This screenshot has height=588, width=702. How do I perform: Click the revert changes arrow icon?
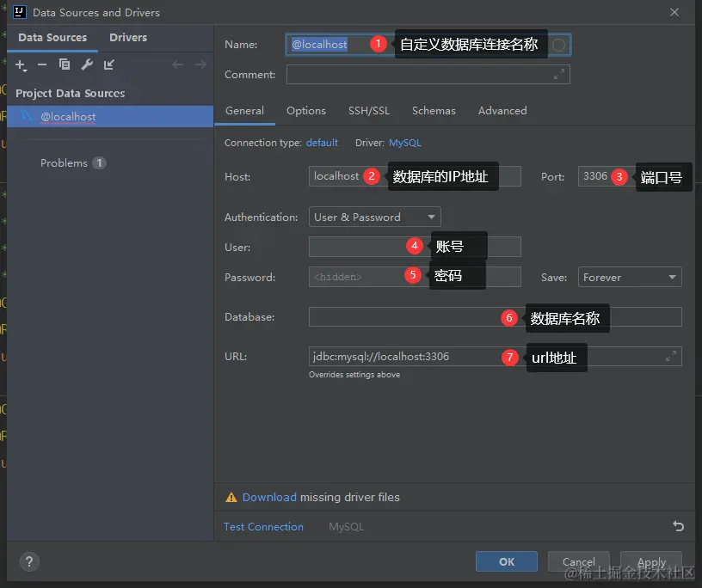678,526
